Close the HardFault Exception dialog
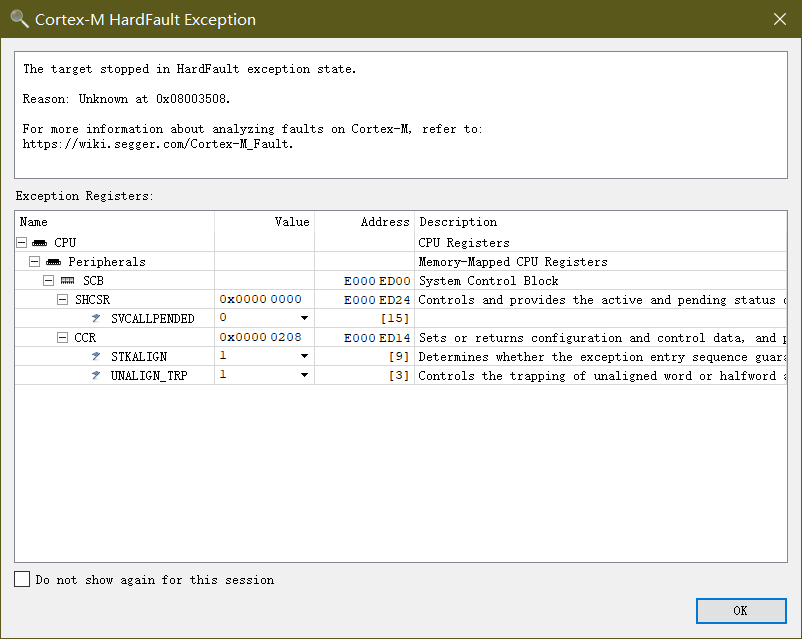The height and width of the screenshot is (639, 802). [780, 19]
